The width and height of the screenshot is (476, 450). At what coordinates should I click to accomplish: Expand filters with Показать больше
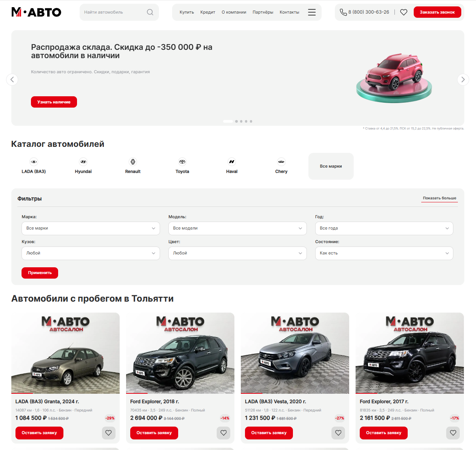(x=439, y=198)
